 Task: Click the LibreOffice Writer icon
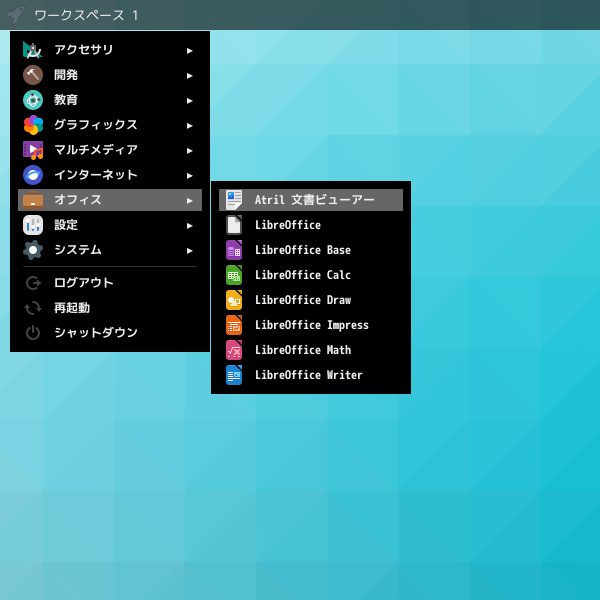point(234,375)
